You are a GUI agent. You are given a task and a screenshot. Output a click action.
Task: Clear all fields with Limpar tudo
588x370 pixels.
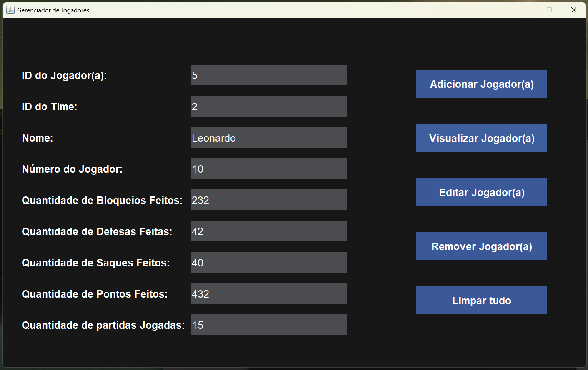click(x=481, y=300)
